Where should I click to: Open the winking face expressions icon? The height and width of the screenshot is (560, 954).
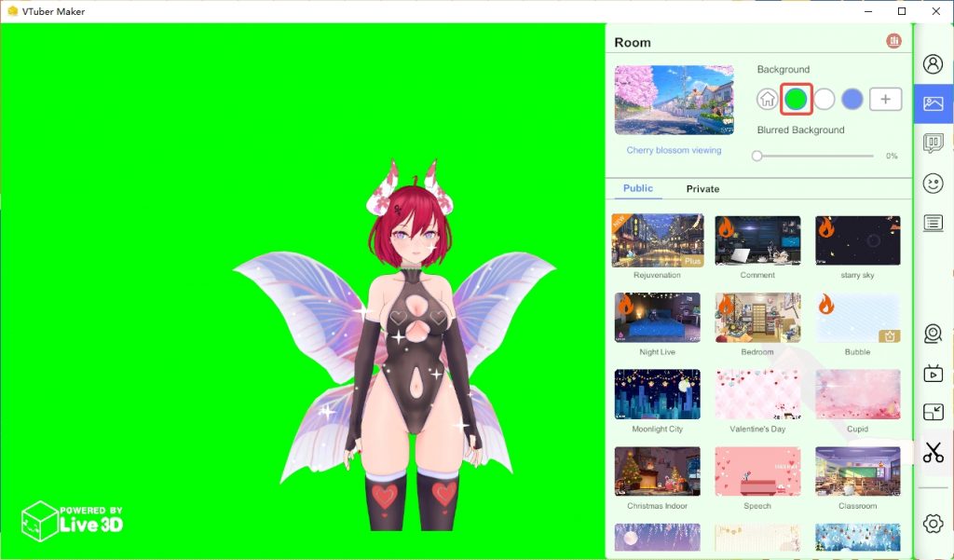point(933,184)
